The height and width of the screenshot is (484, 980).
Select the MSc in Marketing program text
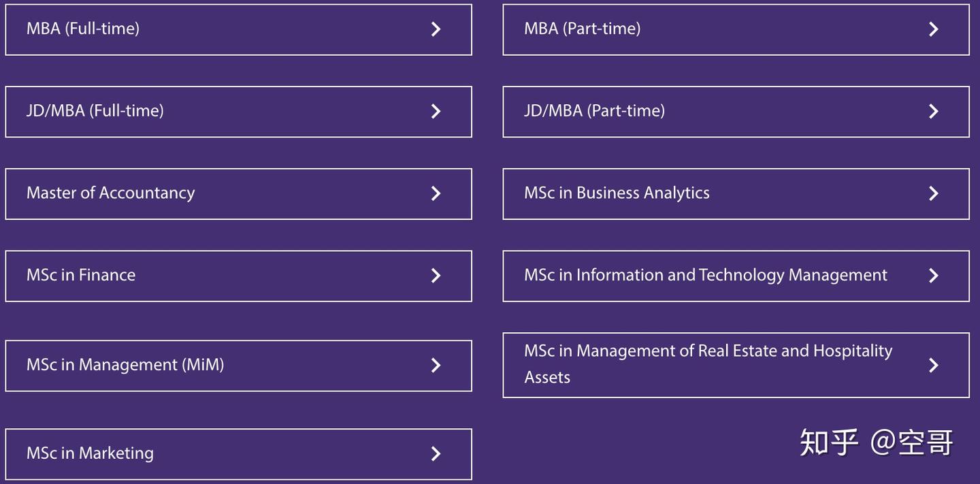[90, 453]
